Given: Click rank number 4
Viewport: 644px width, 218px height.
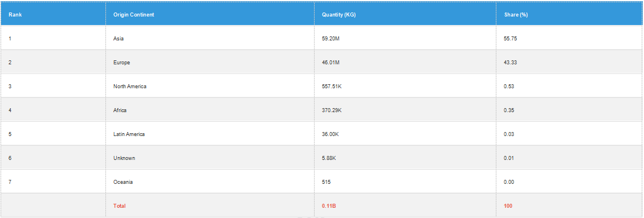Looking at the screenshot, I should [x=10, y=110].
